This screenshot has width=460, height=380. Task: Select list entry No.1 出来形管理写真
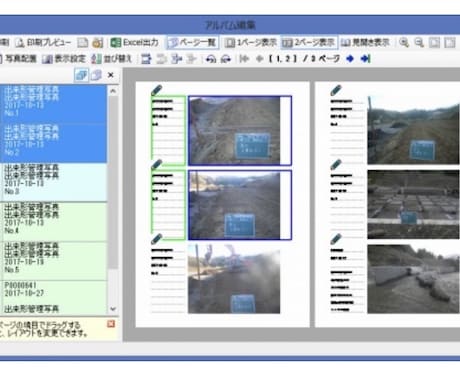click(53, 104)
